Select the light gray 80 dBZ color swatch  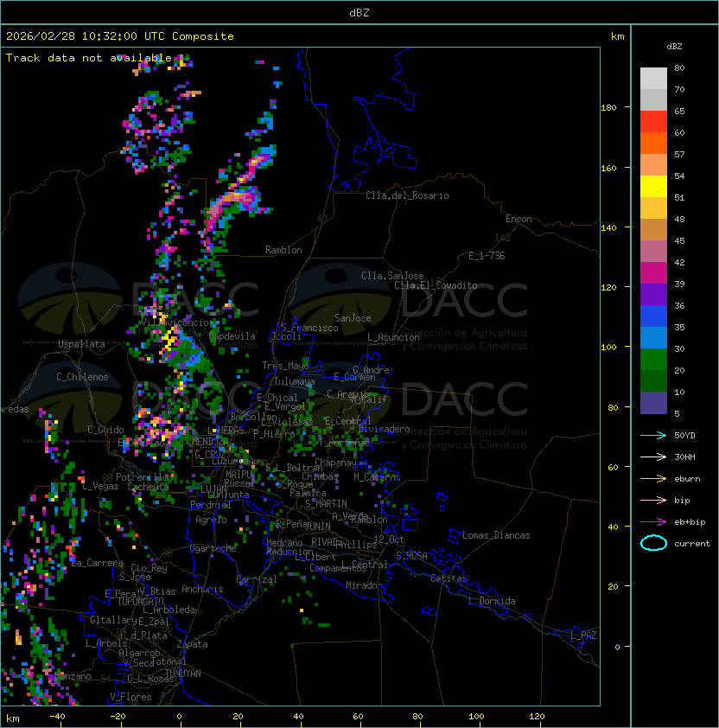[653, 78]
